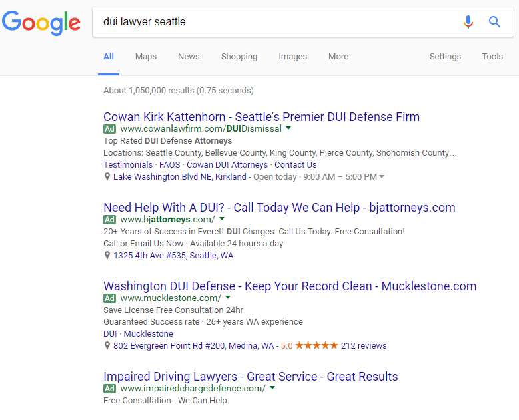Expand the opening hours arrow after 5:00 PM
Viewport: 519px width, 420px height.
[382, 177]
